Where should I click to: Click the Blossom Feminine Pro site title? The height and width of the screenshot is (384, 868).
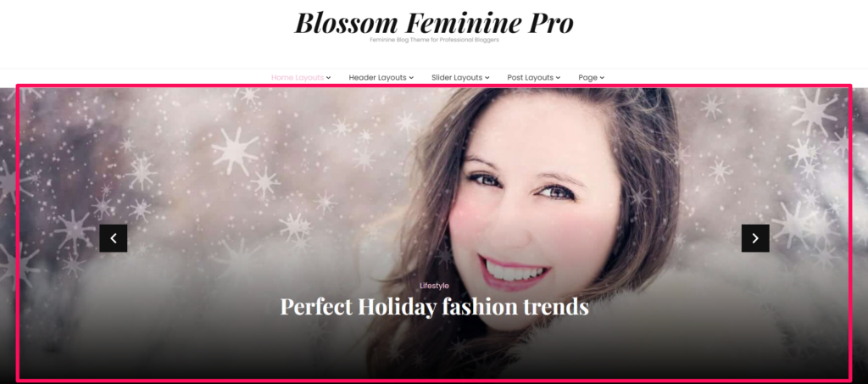(x=434, y=23)
